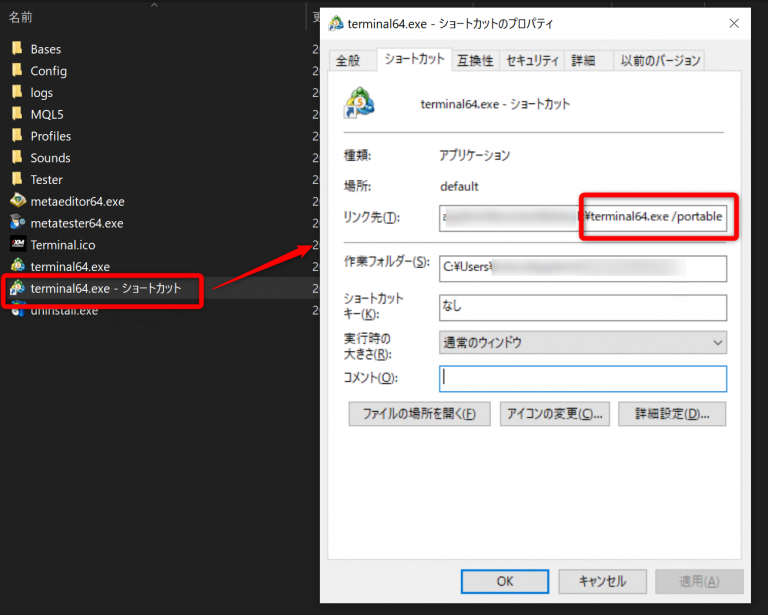Select the terminal64.exe shortcut icon in list

point(17,289)
